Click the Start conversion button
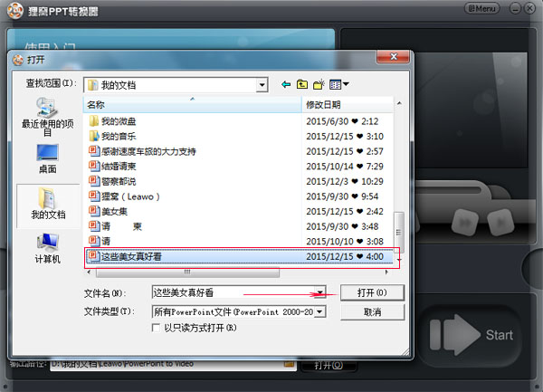The height and width of the screenshot is (392, 543). point(471,335)
